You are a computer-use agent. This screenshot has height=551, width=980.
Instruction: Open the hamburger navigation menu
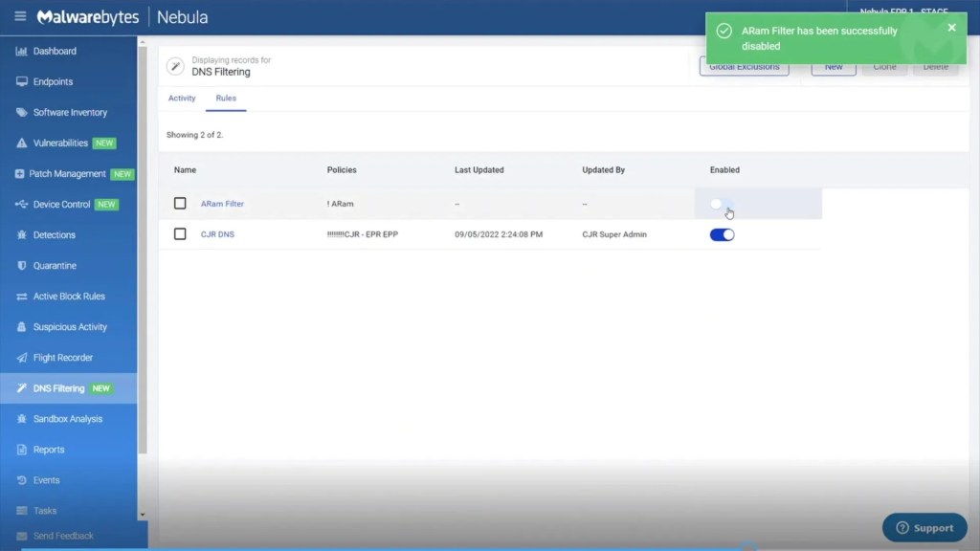(x=20, y=16)
